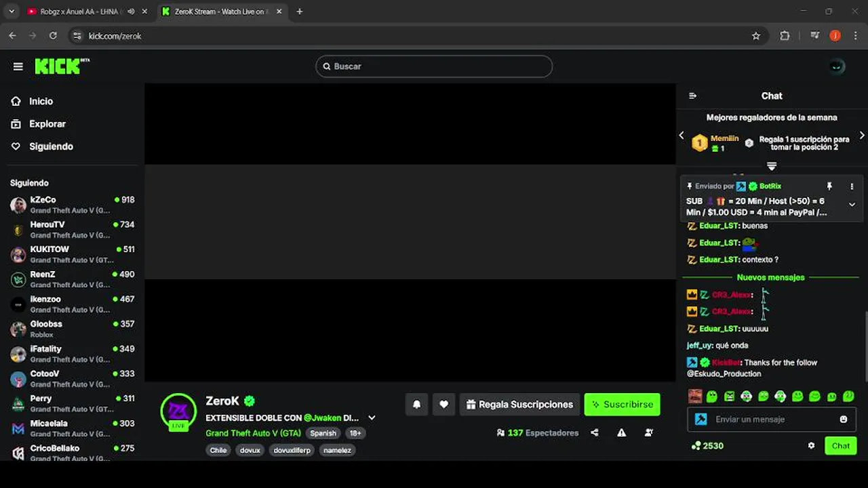The image size is (868, 488).
Task: Expand the pinned BotRix message
Action: [x=852, y=205]
